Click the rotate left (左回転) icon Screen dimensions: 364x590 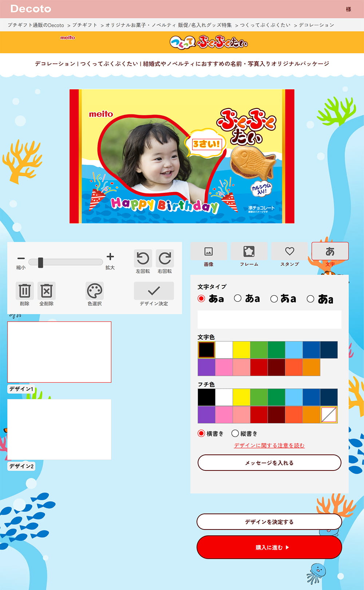(143, 258)
